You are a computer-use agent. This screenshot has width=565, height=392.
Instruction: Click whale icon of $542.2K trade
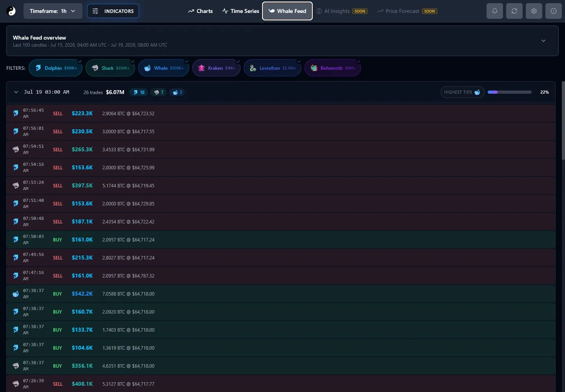(16, 294)
